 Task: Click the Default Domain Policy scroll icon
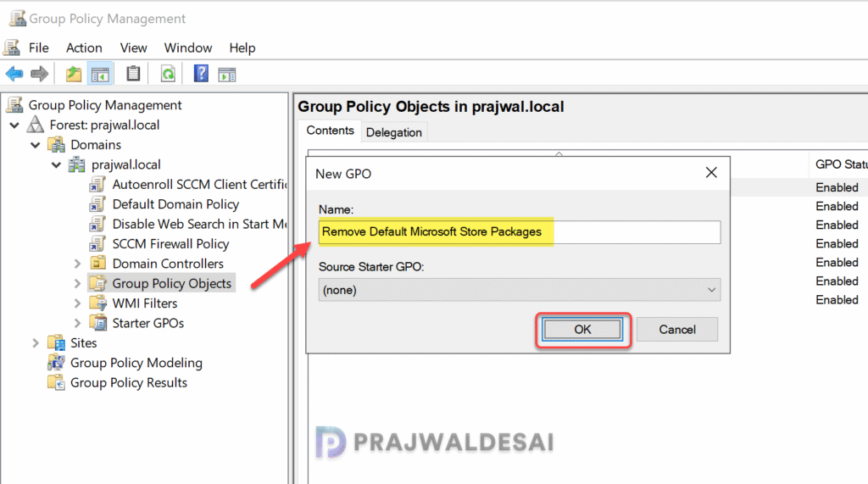[97, 204]
